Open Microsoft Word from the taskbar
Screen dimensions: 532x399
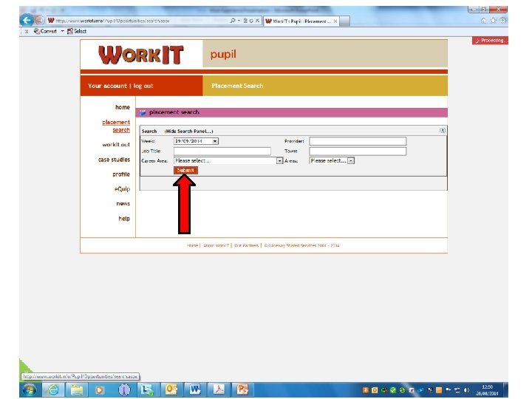click(x=195, y=389)
